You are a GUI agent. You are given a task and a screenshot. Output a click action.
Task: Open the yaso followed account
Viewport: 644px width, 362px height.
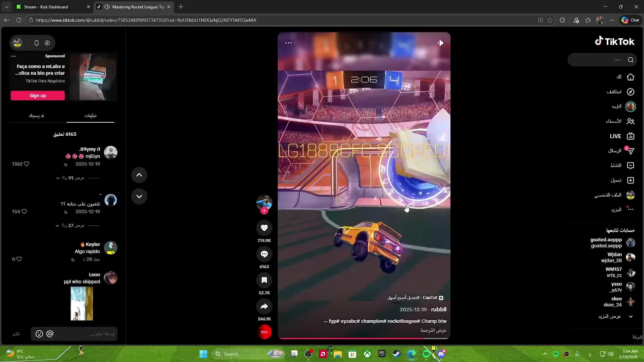[622, 287]
